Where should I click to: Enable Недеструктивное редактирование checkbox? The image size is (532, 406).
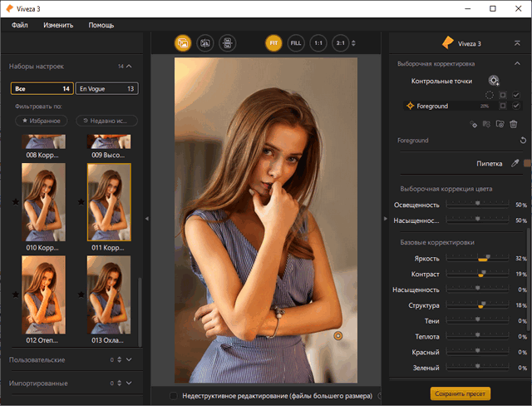click(x=173, y=395)
